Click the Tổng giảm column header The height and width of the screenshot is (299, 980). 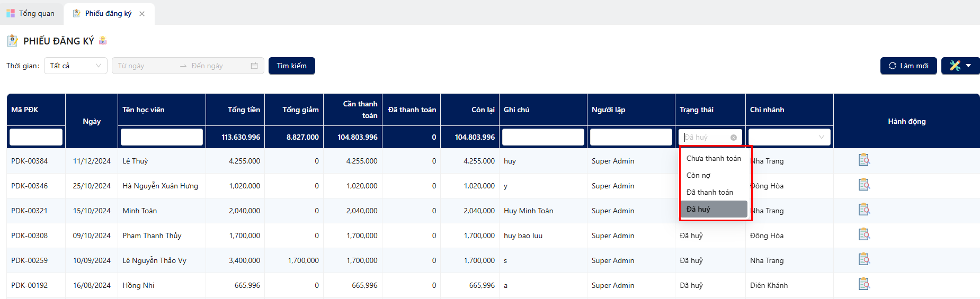click(x=294, y=110)
